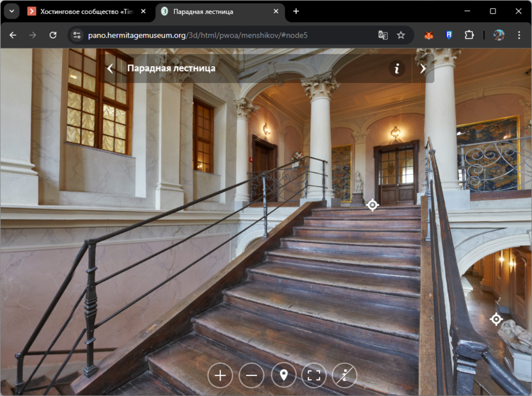
Task: Open a new browser tab
Action: point(296,11)
